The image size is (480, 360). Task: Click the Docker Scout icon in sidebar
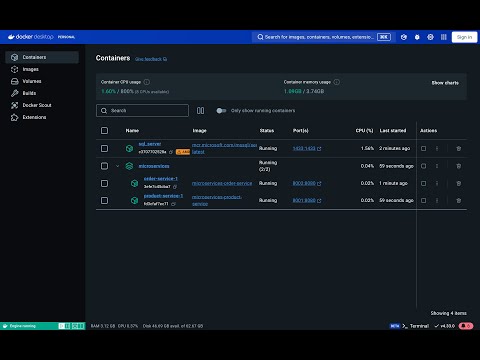tap(14, 105)
